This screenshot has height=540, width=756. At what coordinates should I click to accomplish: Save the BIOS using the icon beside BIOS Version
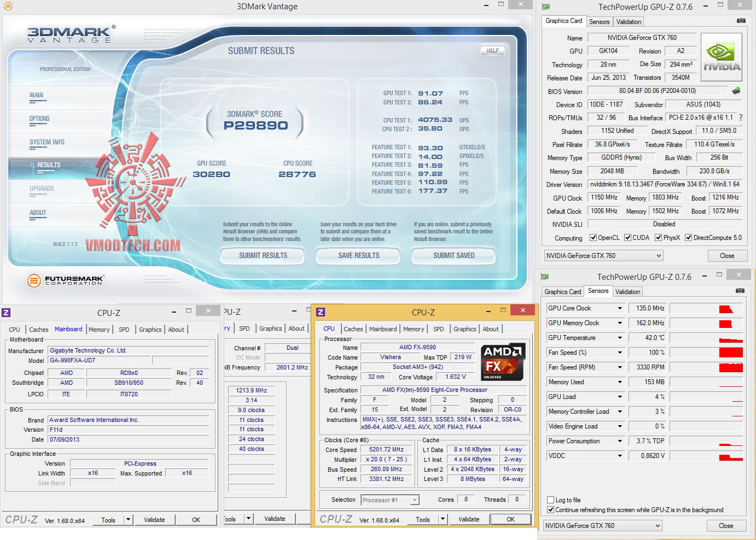(x=736, y=91)
